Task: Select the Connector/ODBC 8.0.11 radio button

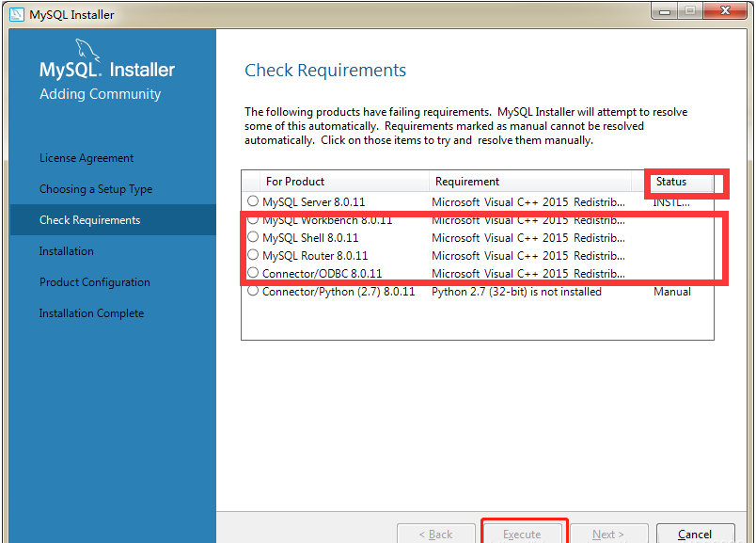Action: click(x=252, y=273)
